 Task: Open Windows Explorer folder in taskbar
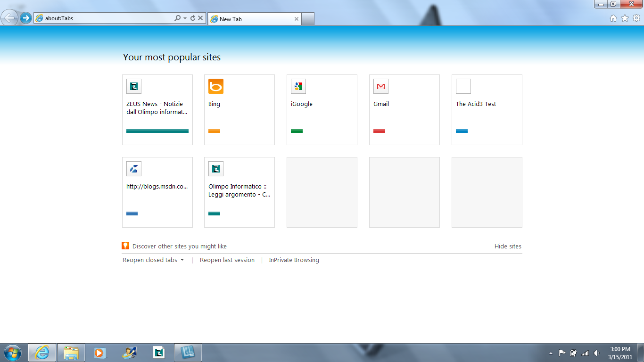[x=71, y=353]
